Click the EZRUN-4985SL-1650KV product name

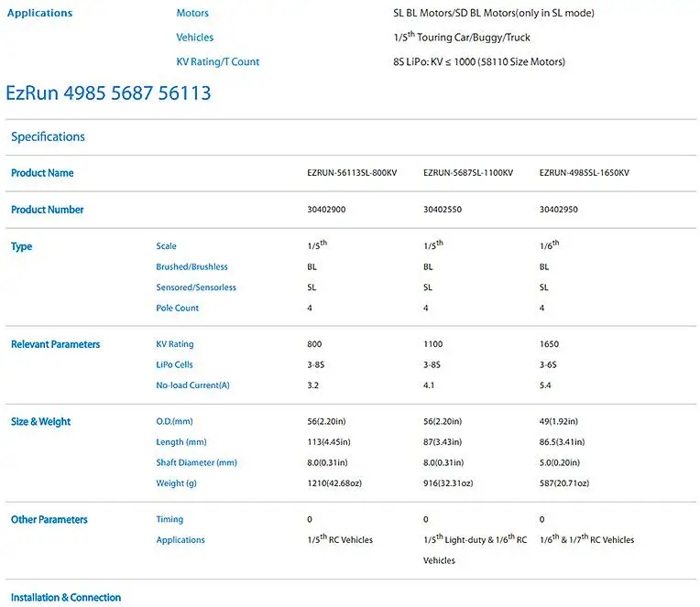coord(585,173)
